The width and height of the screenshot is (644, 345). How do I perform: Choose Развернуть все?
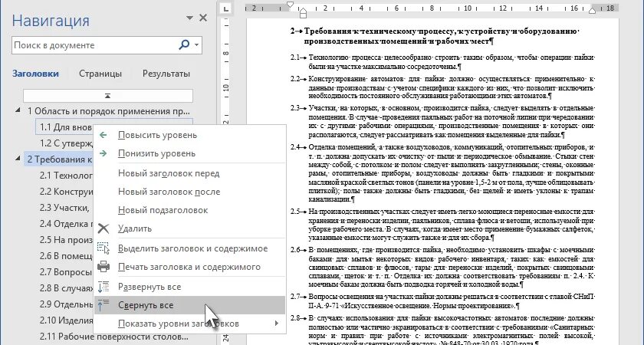point(190,287)
